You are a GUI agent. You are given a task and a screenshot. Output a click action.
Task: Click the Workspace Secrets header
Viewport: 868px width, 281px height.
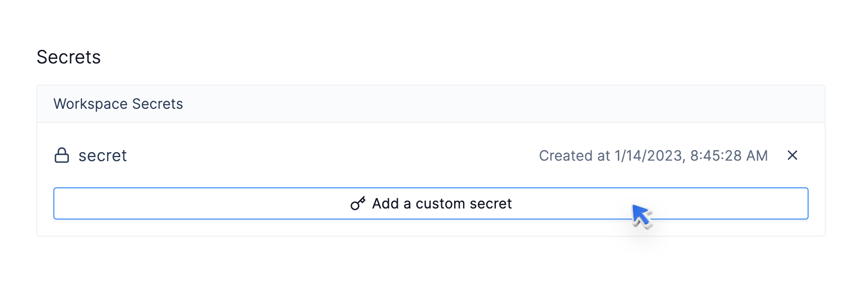pos(118,104)
